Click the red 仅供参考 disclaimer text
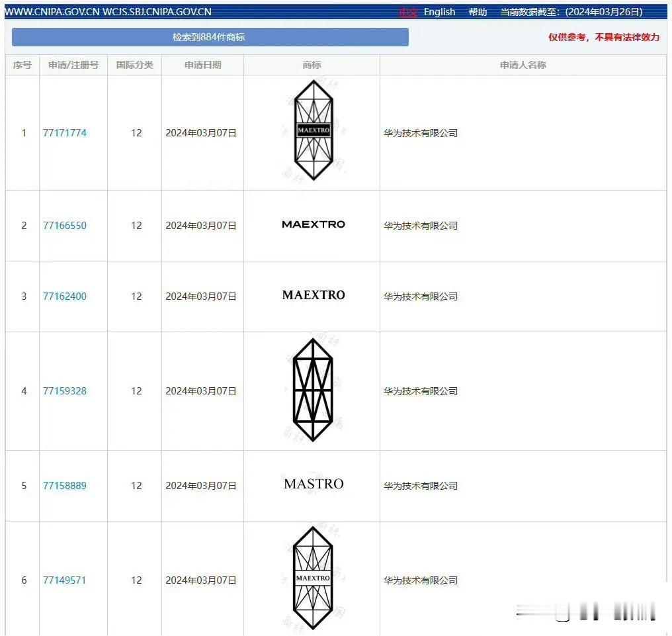672x636 pixels. click(604, 37)
